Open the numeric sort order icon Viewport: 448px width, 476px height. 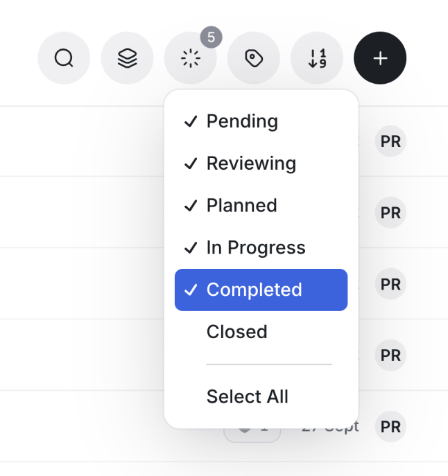[x=317, y=59]
